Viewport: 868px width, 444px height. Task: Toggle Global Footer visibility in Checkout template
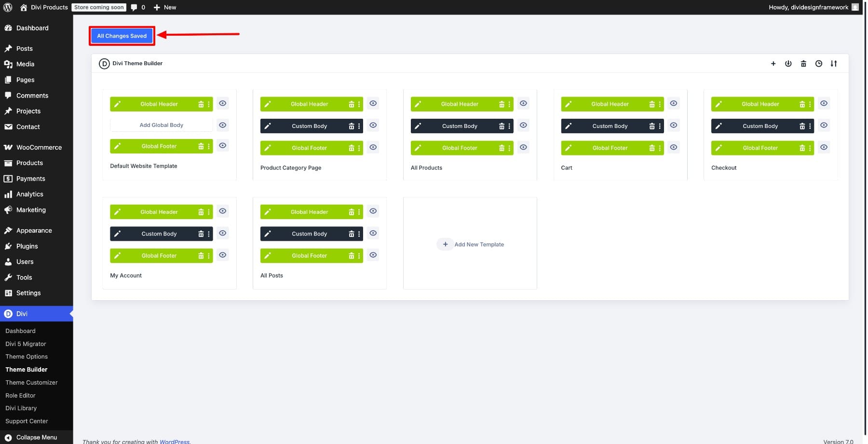click(x=824, y=147)
